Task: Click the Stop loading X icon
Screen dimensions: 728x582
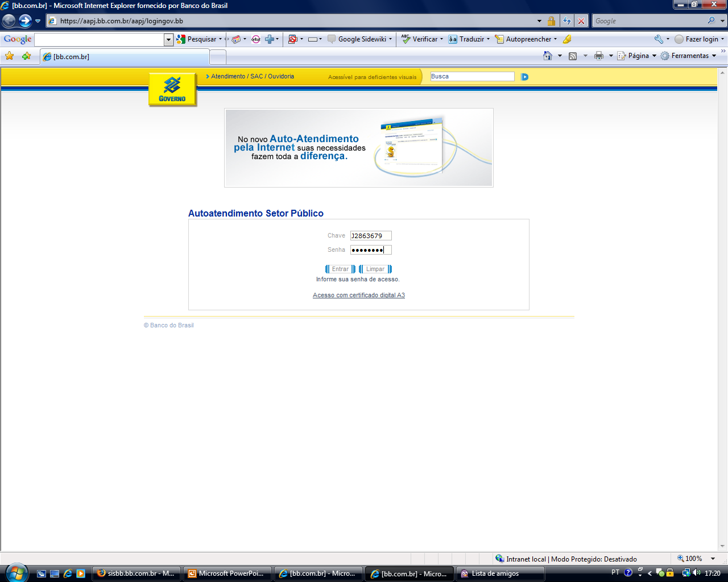Action: (x=581, y=21)
